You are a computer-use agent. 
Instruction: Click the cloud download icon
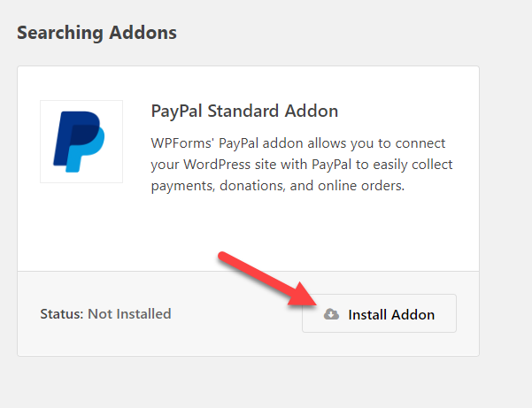pyautogui.click(x=331, y=314)
